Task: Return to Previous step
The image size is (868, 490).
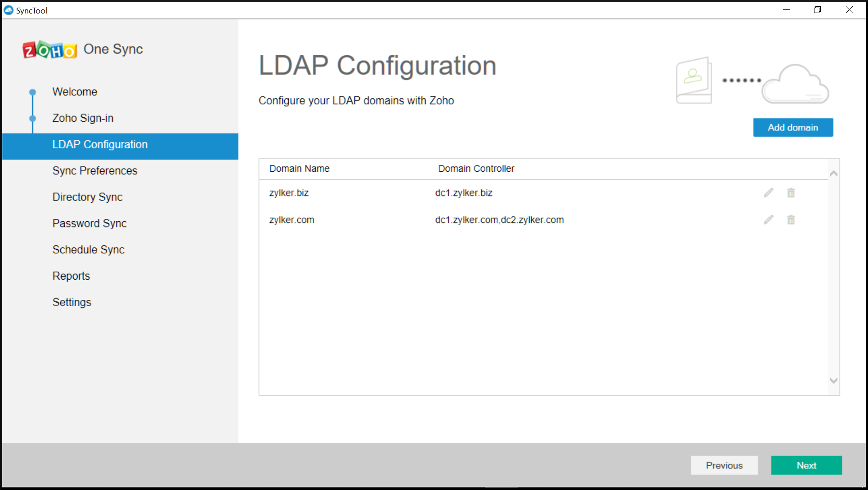Action: point(724,465)
